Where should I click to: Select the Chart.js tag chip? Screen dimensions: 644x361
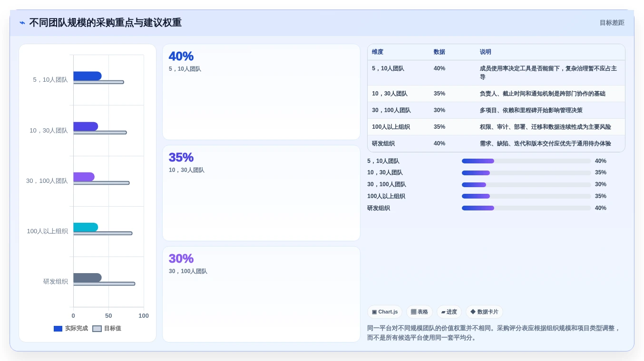tap(385, 312)
